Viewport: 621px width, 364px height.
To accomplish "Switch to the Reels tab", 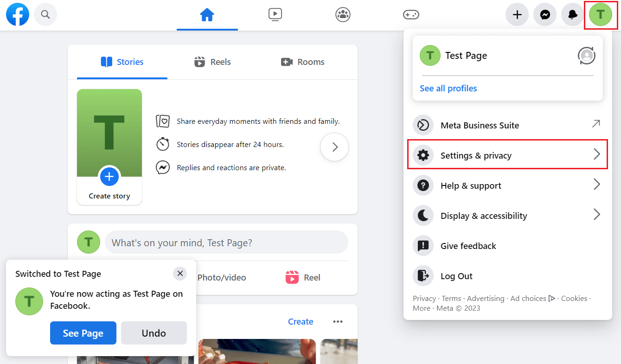I will tap(212, 62).
